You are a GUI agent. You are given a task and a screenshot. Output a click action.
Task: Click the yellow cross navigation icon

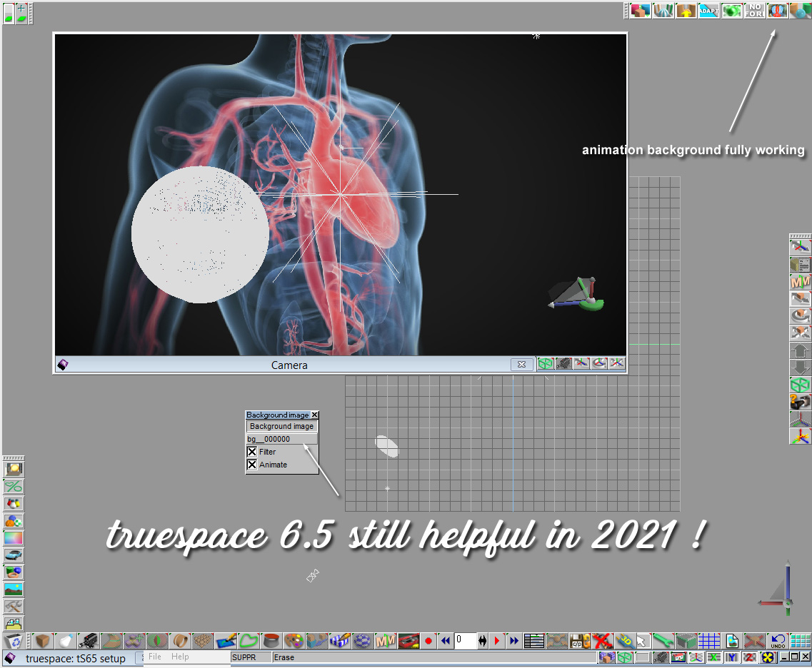coord(768,657)
